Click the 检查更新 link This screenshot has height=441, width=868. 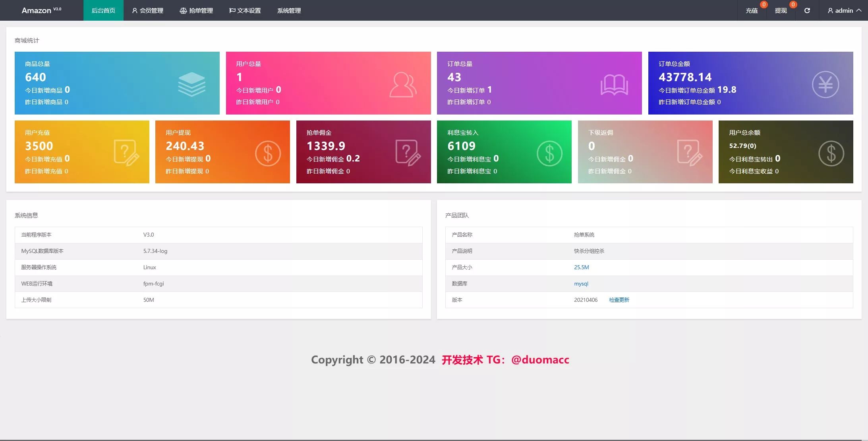coord(619,300)
